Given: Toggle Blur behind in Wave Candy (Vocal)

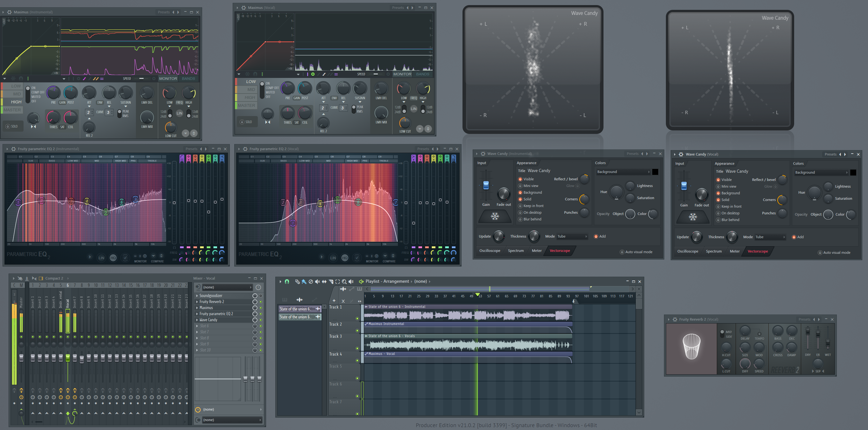Looking at the screenshot, I should pyautogui.click(x=728, y=220).
